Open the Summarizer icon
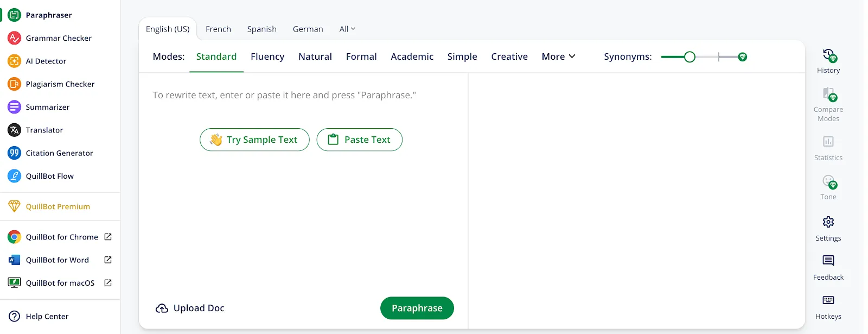Image resolution: width=868 pixels, height=334 pixels. 14,107
